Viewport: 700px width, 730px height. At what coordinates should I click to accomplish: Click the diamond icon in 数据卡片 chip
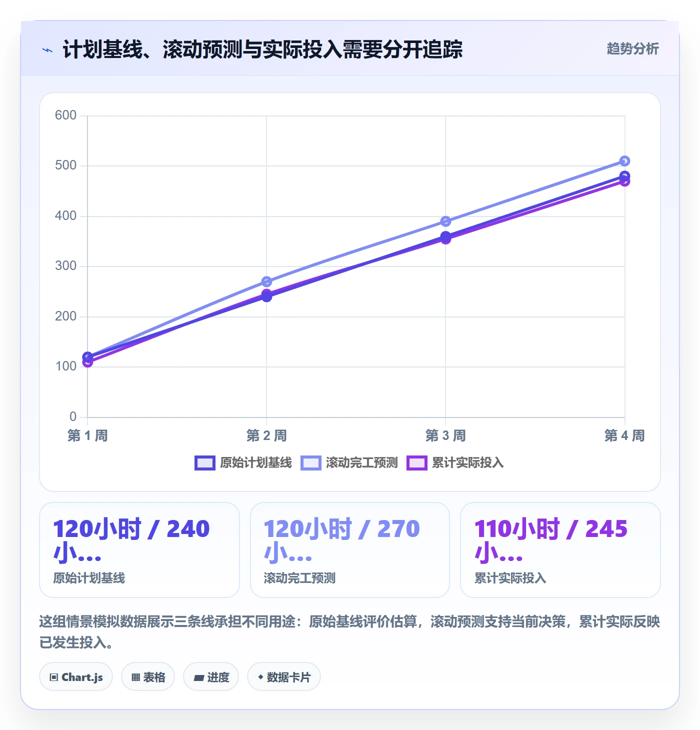(x=260, y=677)
